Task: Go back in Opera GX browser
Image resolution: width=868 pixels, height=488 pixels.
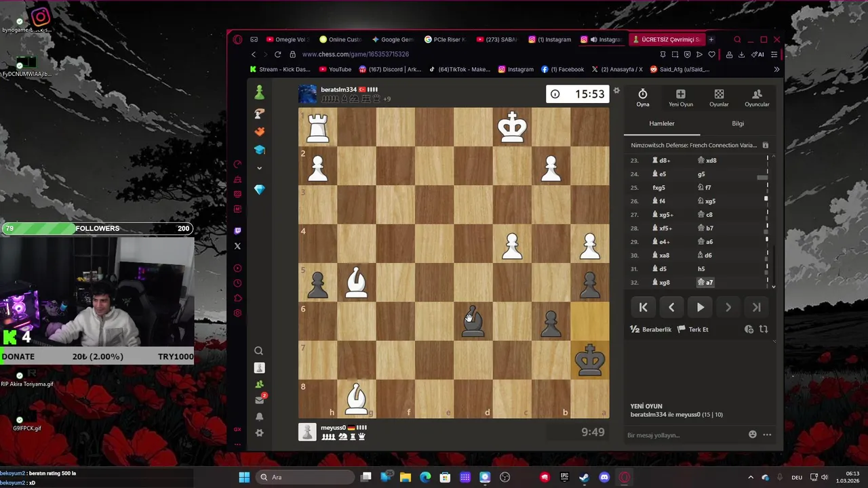Action: pos(254,54)
